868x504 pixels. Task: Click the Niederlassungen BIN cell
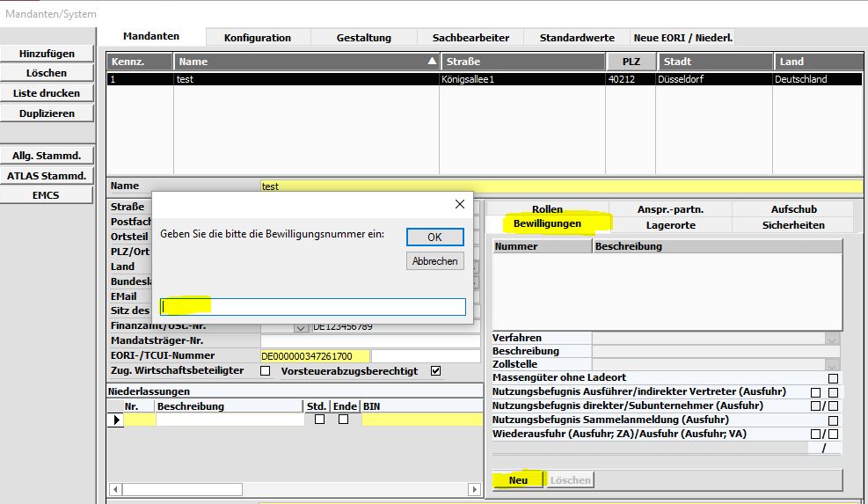(422, 420)
